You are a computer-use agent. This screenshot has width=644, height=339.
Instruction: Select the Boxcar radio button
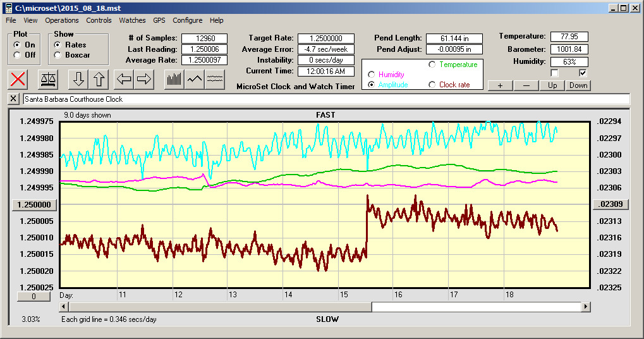(58, 55)
